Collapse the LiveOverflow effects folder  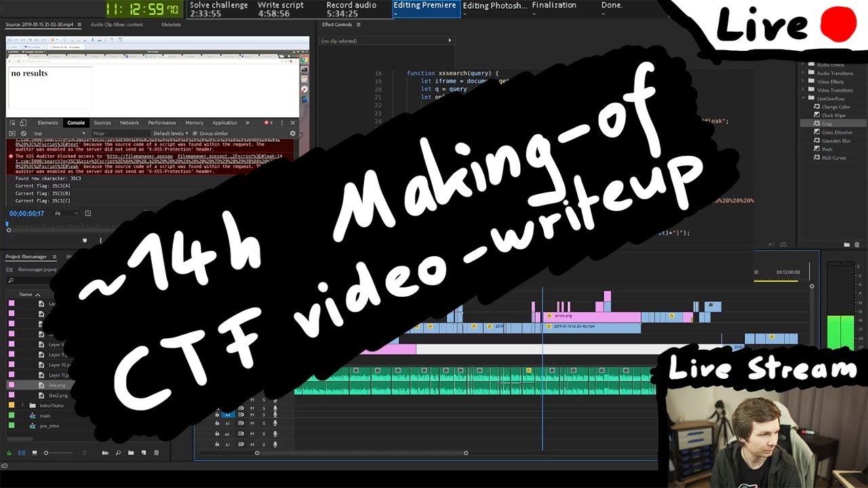pyautogui.click(x=804, y=99)
